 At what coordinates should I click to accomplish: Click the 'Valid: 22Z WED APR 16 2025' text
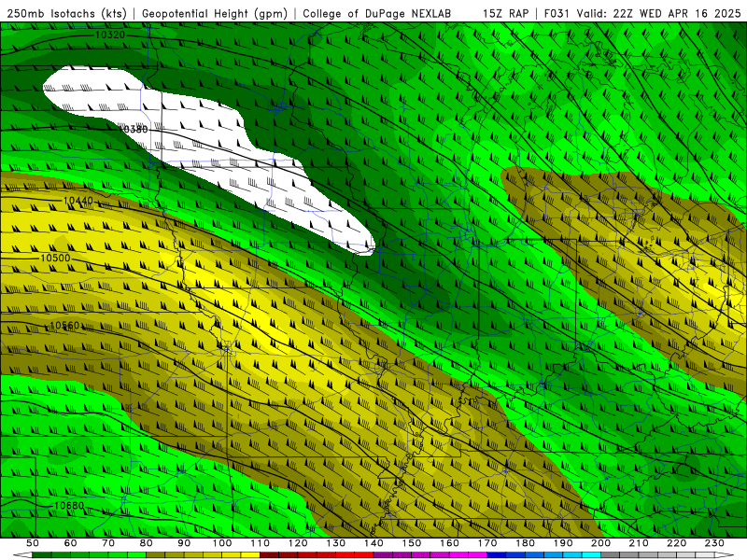click(659, 13)
